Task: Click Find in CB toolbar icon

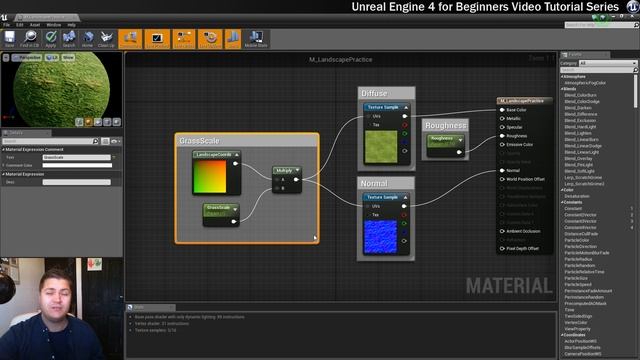Action: click(x=30, y=39)
